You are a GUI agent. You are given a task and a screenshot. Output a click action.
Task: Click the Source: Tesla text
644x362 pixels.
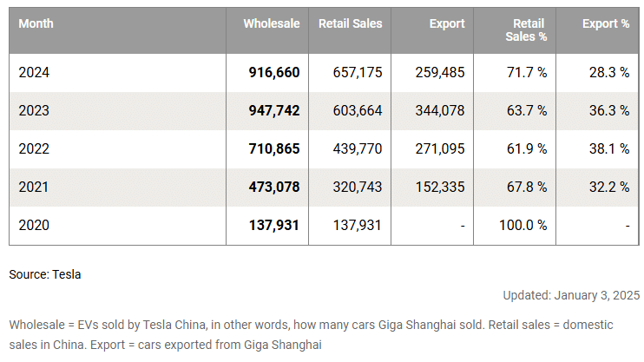coord(45,274)
